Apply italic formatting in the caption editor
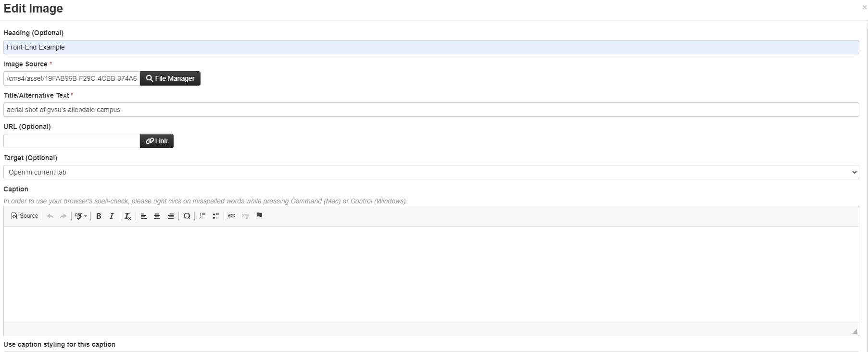 (x=112, y=216)
